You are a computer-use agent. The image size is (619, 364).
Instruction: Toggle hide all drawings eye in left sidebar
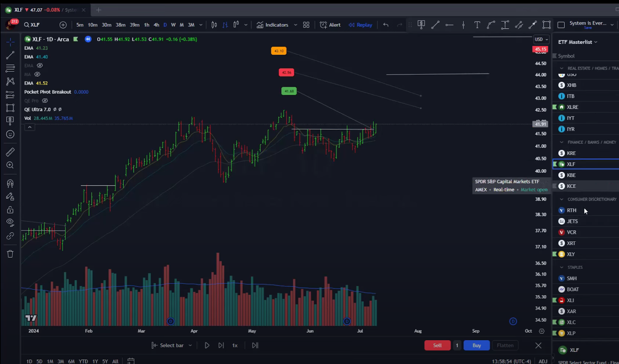coord(10,222)
